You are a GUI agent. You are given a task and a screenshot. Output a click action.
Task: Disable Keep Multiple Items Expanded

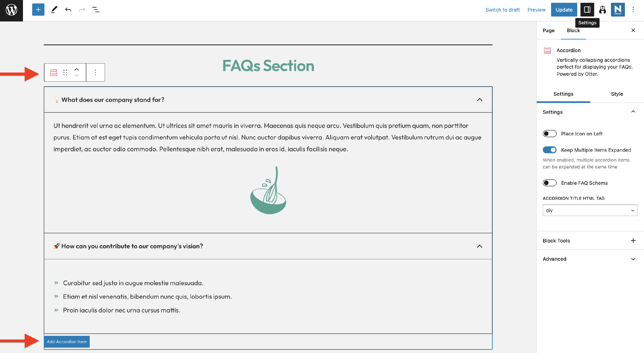pos(549,150)
